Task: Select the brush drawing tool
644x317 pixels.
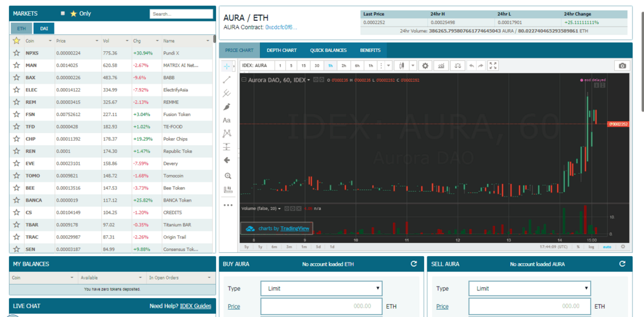Action: pyautogui.click(x=227, y=107)
